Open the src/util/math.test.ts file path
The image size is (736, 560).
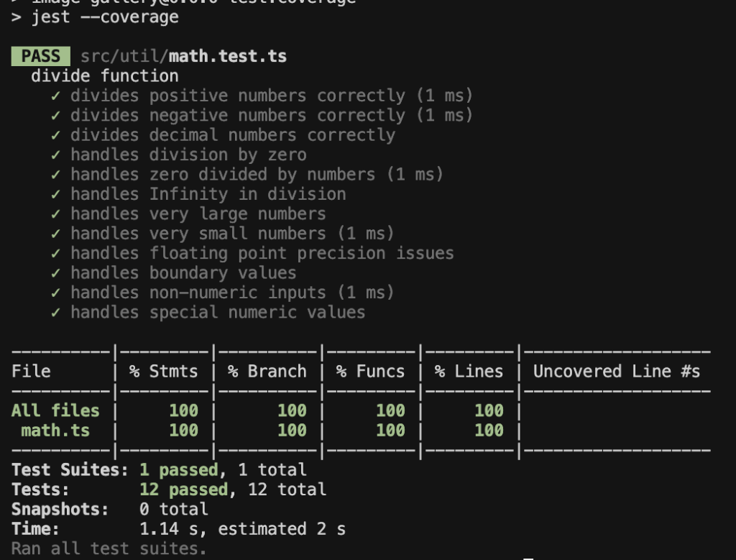(183, 57)
